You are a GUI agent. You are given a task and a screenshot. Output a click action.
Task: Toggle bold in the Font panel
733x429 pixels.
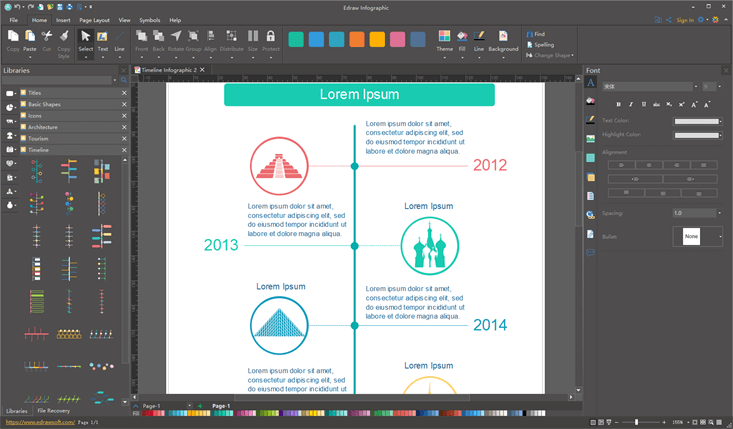(618, 104)
